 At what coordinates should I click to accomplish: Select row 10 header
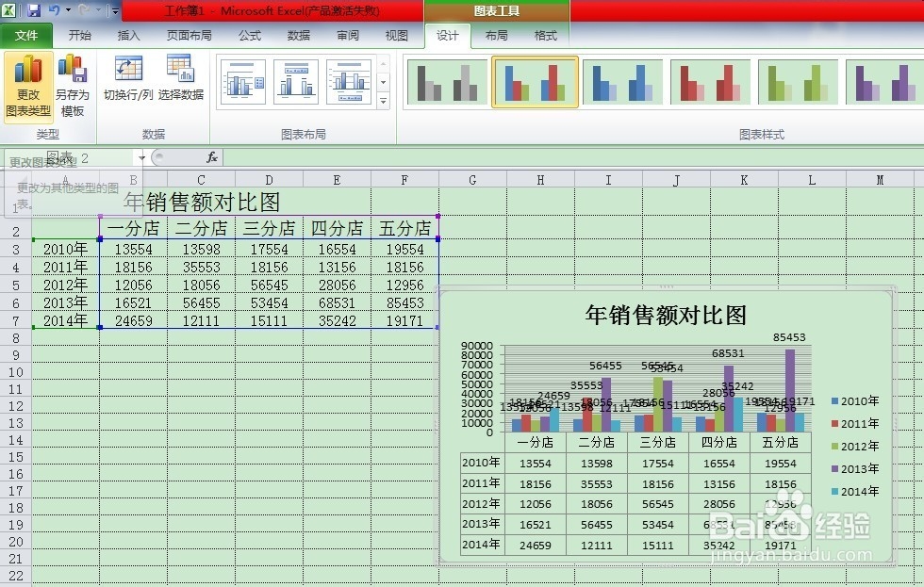[x=16, y=372]
